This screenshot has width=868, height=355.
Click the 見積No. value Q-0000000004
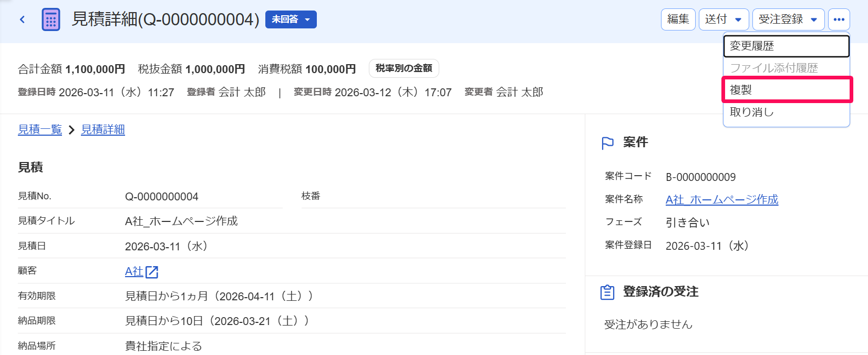click(x=162, y=197)
